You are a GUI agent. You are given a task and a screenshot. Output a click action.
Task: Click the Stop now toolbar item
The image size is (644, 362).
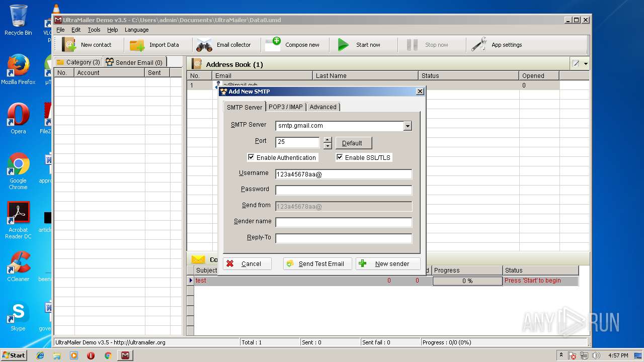(x=427, y=45)
